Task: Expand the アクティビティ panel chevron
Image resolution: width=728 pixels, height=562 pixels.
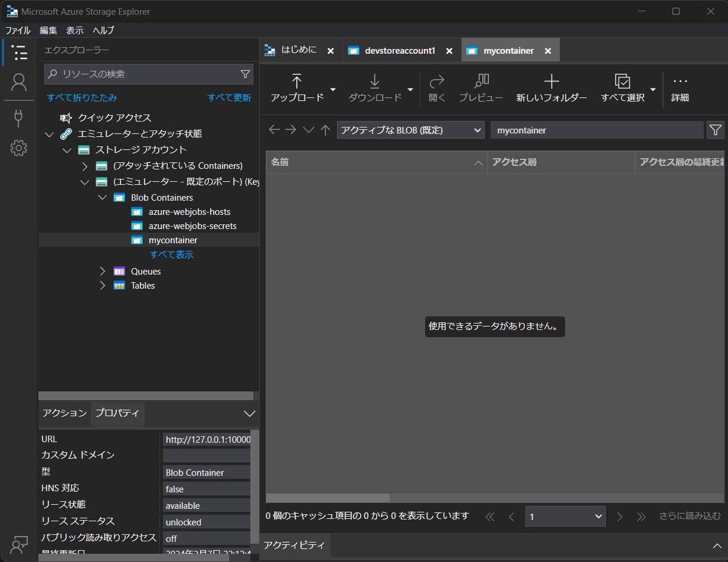Action: pyautogui.click(x=717, y=545)
